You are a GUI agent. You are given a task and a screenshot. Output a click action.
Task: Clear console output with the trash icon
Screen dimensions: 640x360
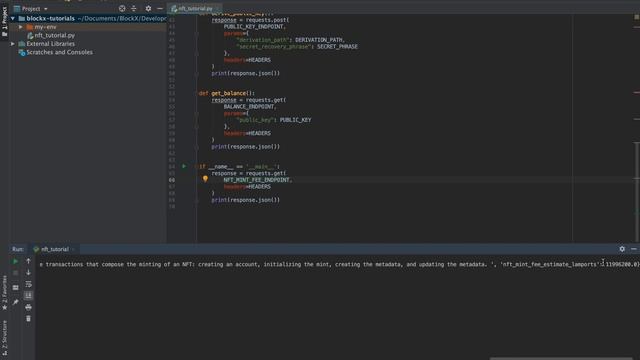(28, 318)
